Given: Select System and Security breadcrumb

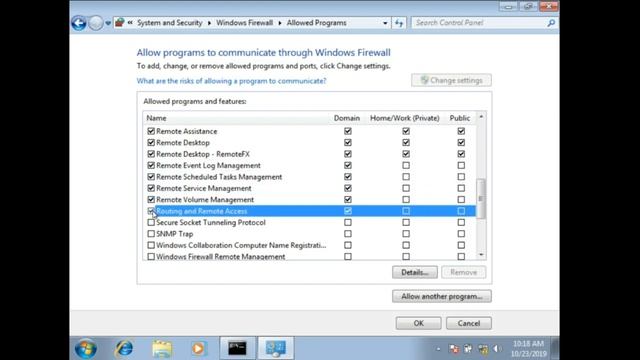Looking at the screenshot, I should coord(169,23).
